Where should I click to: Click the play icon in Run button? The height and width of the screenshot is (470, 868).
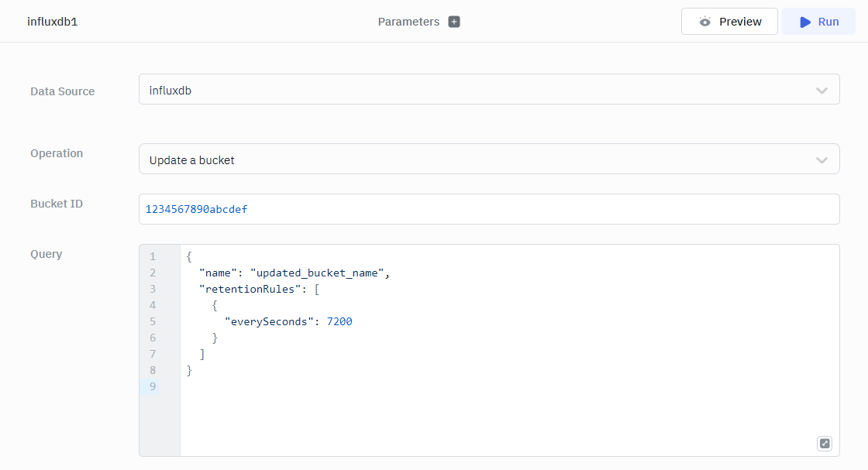(805, 22)
